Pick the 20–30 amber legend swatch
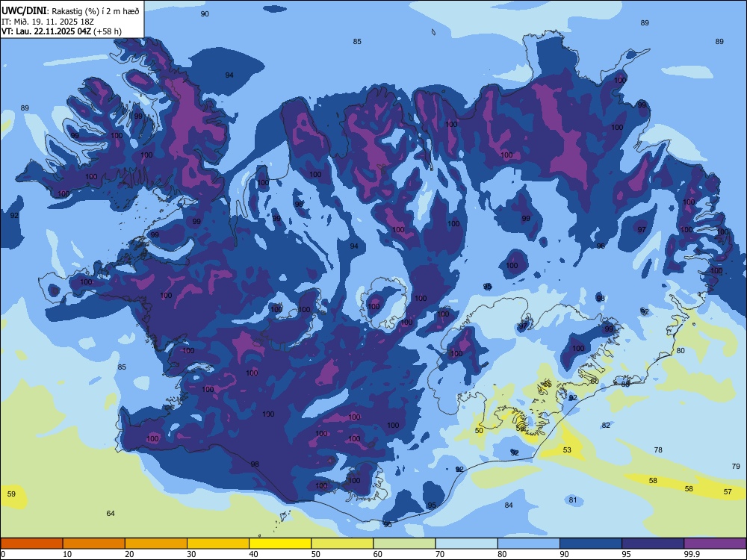This screenshot has width=747, height=560. pyautogui.click(x=156, y=544)
